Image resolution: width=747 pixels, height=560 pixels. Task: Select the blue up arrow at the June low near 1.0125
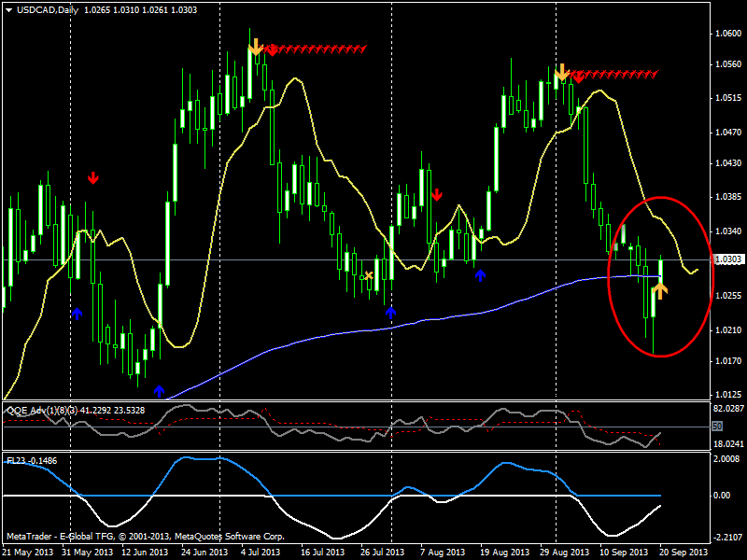click(159, 391)
